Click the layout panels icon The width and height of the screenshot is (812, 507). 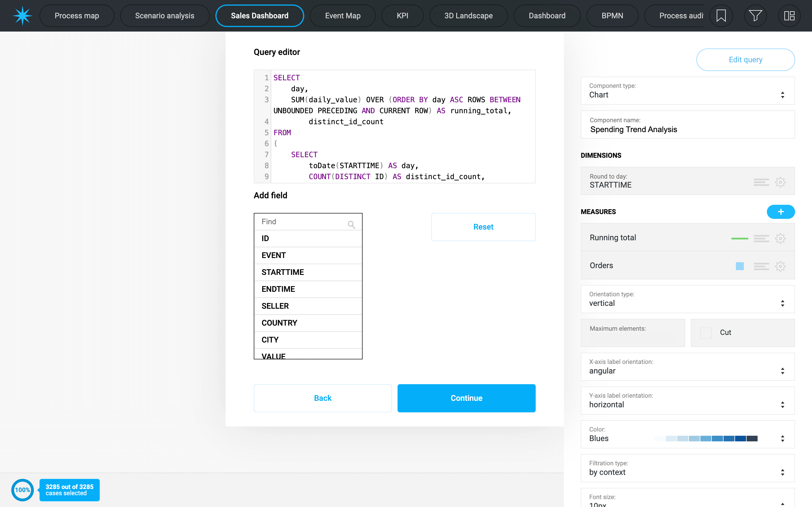(789, 16)
